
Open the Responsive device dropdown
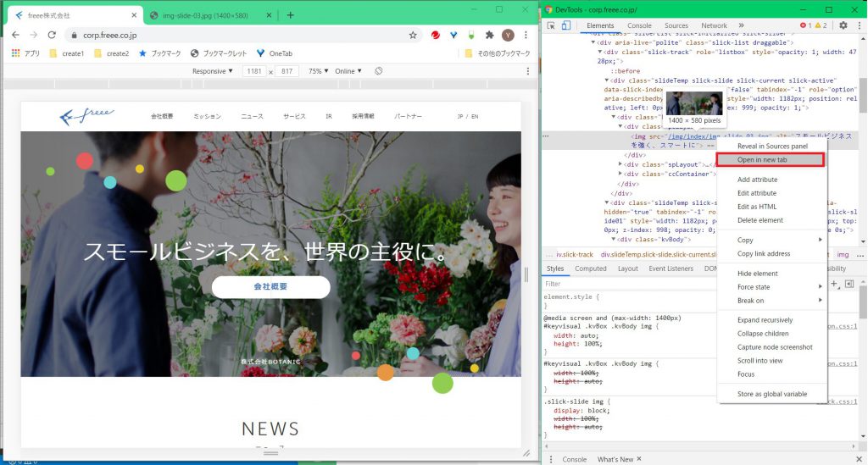click(x=212, y=71)
